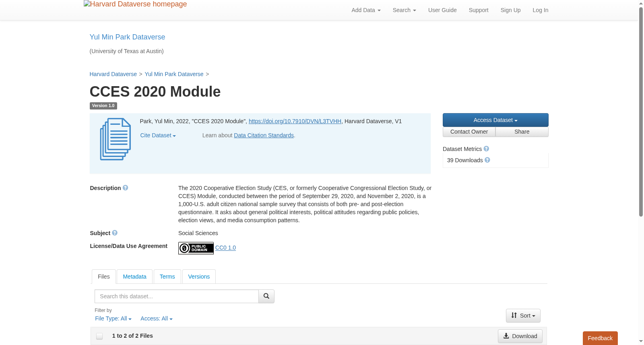The width and height of the screenshot is (644, 345).
Task: Go to Yul Min Park Dataverse breadcrumb
Action: tap(174, 74)
